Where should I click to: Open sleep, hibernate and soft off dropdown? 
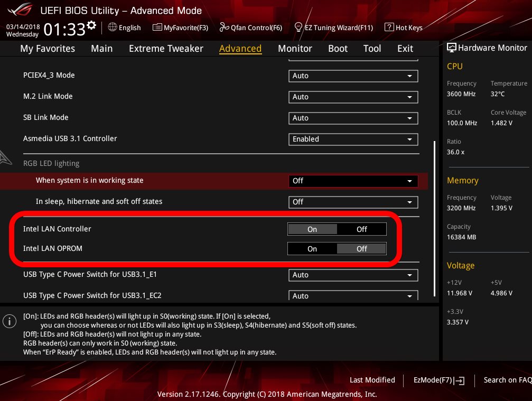click(x=353, y=202)
